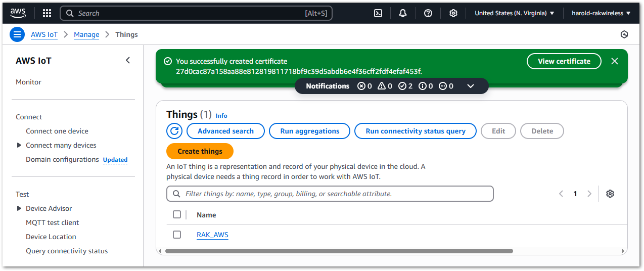
Task: Expand Connect many devices
Action: tap(19, 145)
